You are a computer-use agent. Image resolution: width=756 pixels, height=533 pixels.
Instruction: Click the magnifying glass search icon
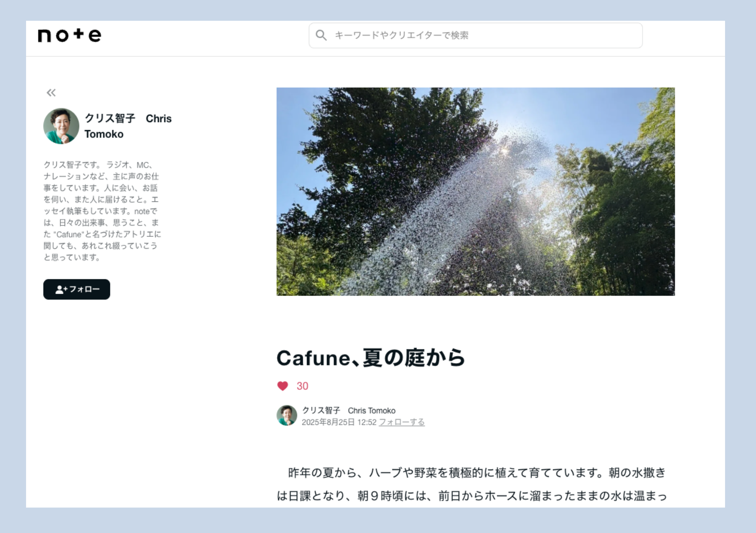(321, 35)
